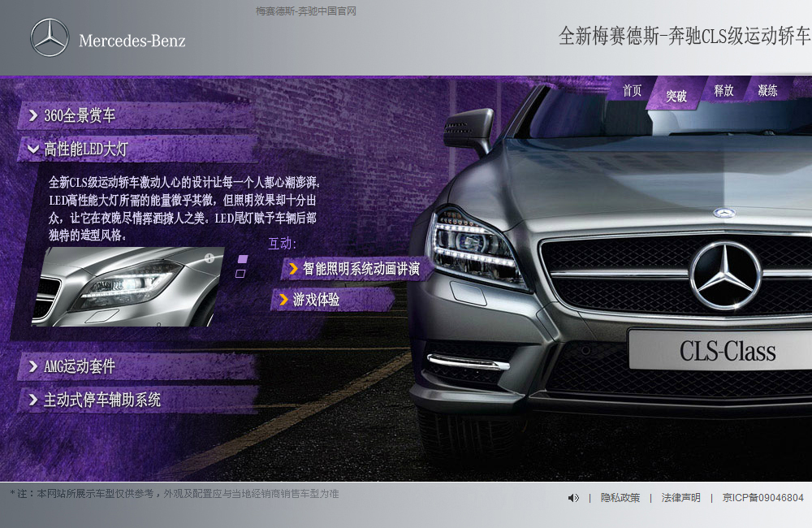This screenshot has width=812, height=528.
Task: Click the CLS-Class license plate on the car
Action: click(725, 351)
